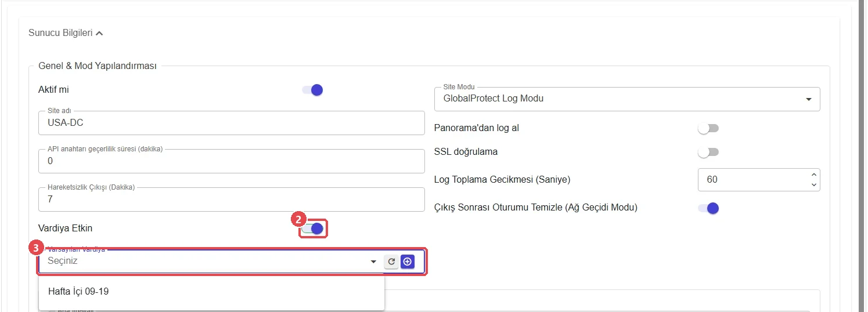Click the Genel & Mod Yapılandırması heading
Viewport: 868px width, 312px height.
pyautogui.click(x=98, y=66)
